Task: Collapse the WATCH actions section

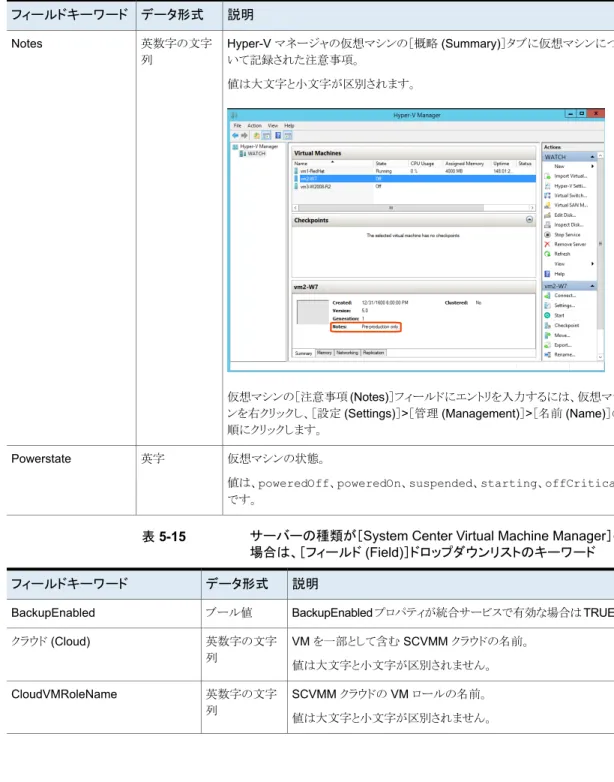Action: click(593, 157)
